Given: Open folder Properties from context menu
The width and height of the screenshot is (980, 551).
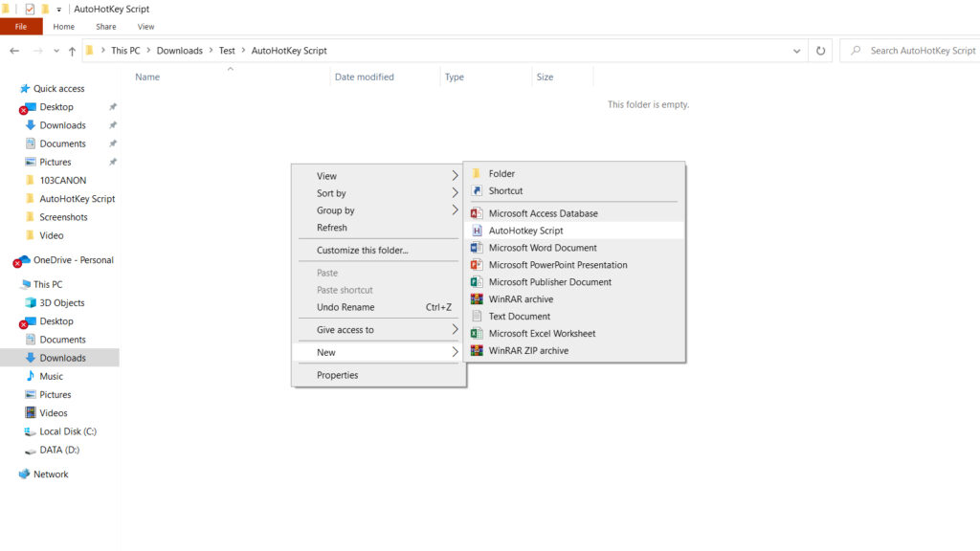Looking at the screenshot, I should (378, 375).
